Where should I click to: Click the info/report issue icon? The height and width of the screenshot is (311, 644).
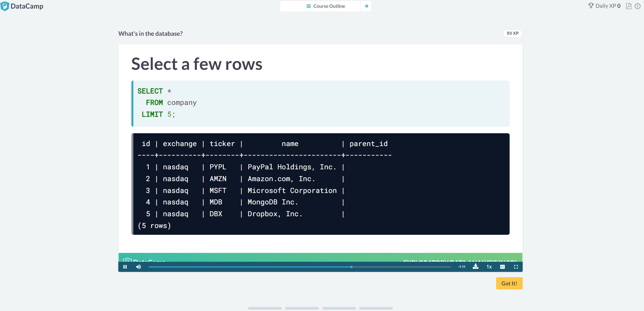click(x=638, y=6)
